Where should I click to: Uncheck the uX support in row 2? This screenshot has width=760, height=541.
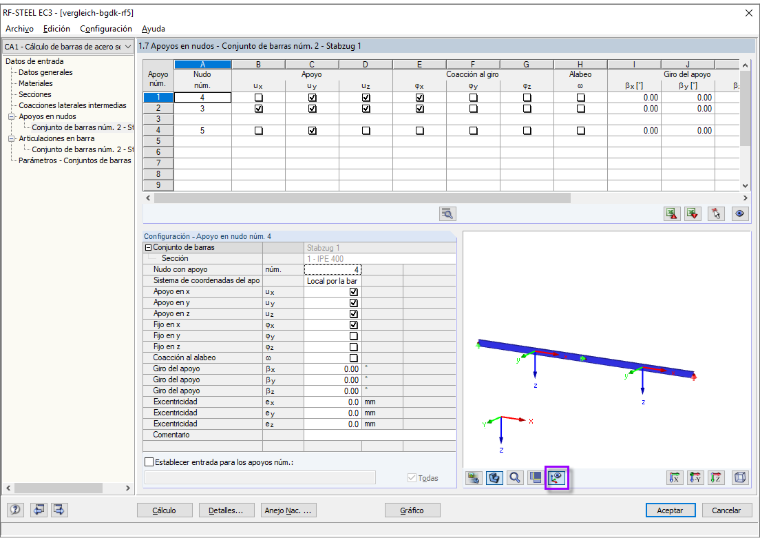[259, 109]
